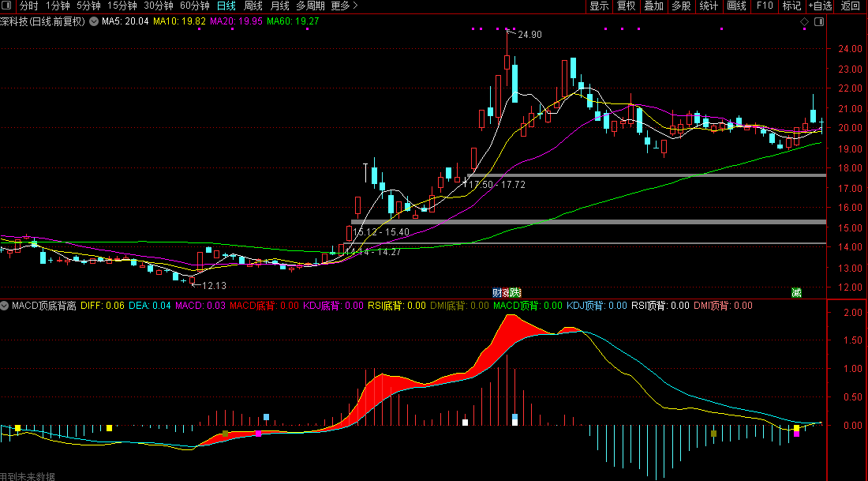Add stock with +自选 button
Screen dimensions: 868x481
(x=821, y=6)
